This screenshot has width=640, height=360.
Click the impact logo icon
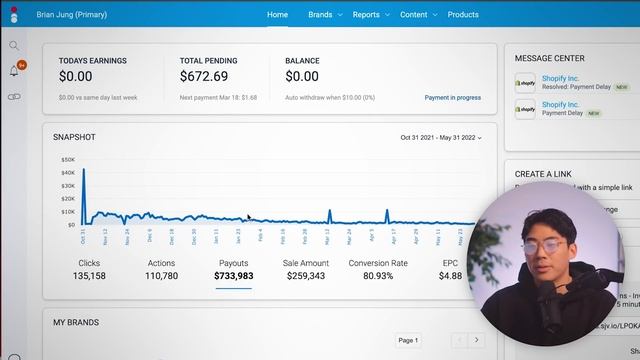pos(14,15)
